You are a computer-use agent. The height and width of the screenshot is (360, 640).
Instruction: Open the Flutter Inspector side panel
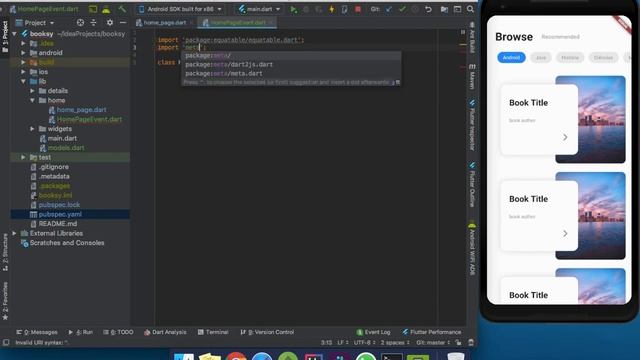click(x=472, y=125)
